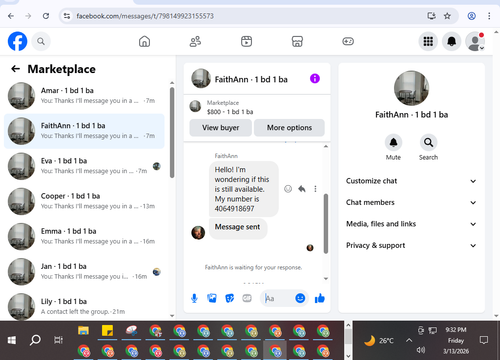Click the purple conversation information icon

click(315, 79)
